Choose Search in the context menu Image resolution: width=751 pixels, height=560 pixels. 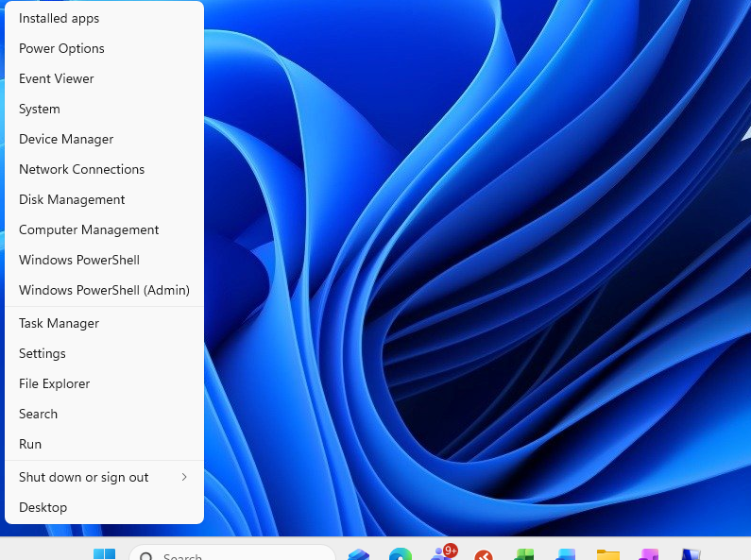104,414
